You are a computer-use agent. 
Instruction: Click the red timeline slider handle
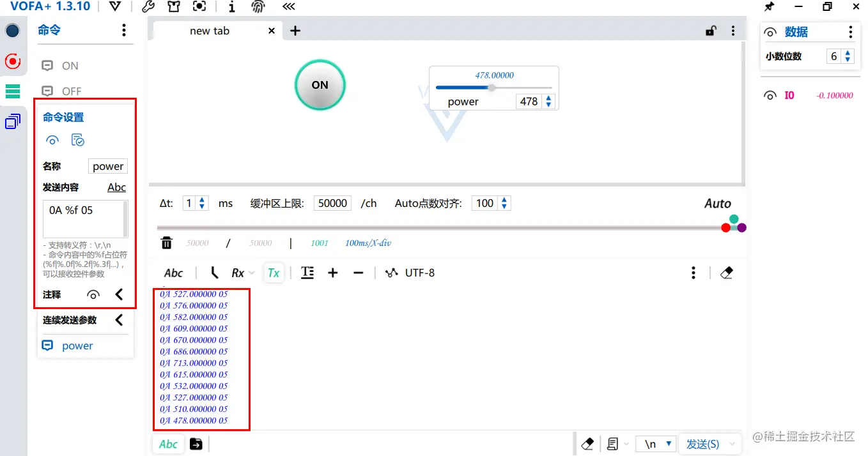pos(726,227)
